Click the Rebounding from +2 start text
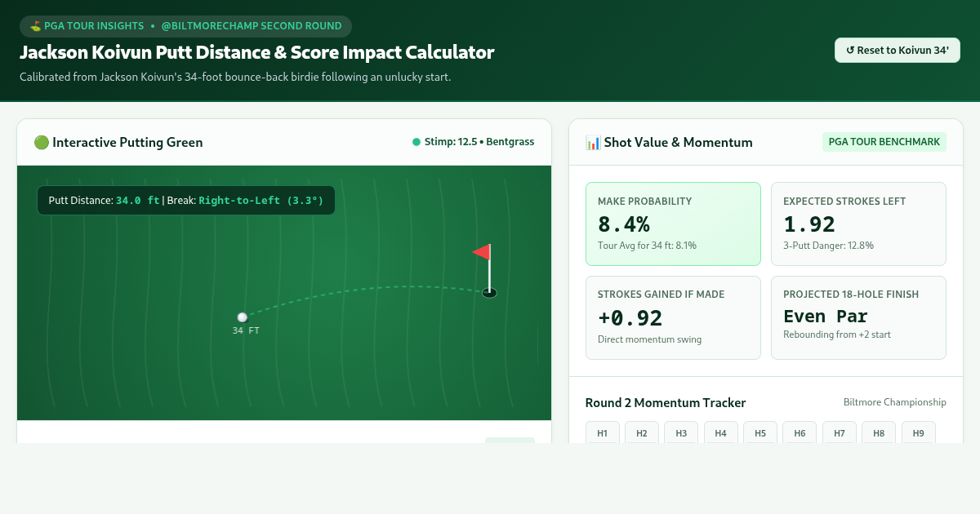 (837, 335)
